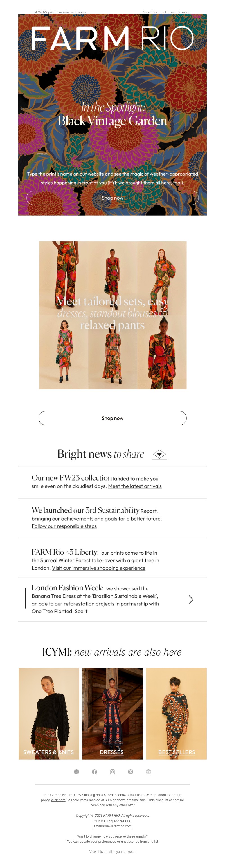Open the Meet the latest arrivals link

(135, 486)
